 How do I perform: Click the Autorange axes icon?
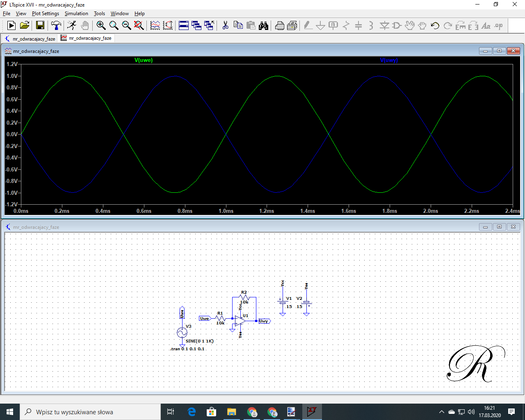click(168, 25)
